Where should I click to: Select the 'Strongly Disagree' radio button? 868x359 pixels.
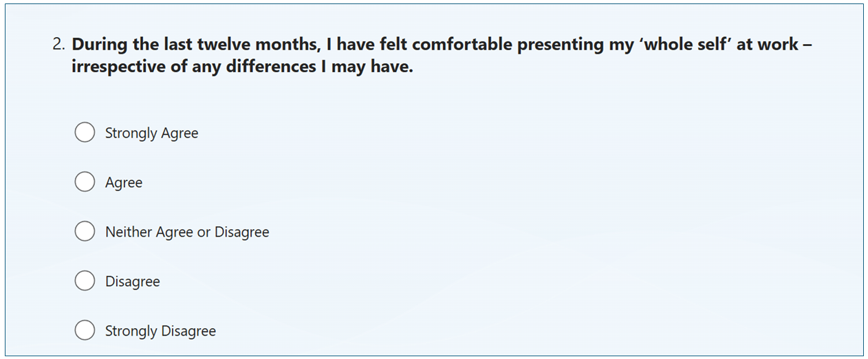coord(85,331)
